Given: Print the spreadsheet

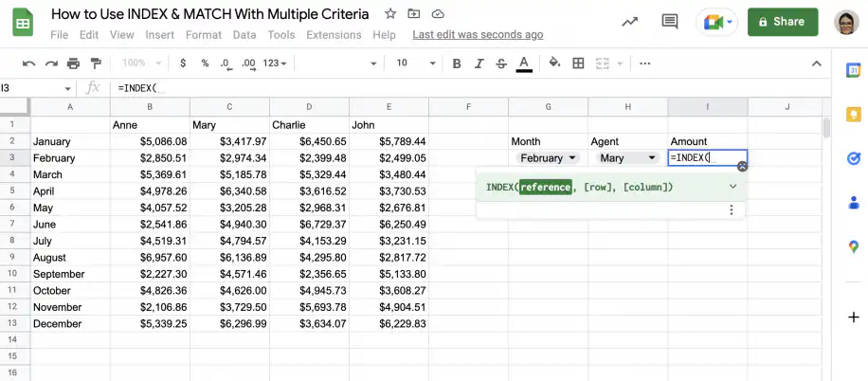Looking at the screenshot, I should point(74,63).
